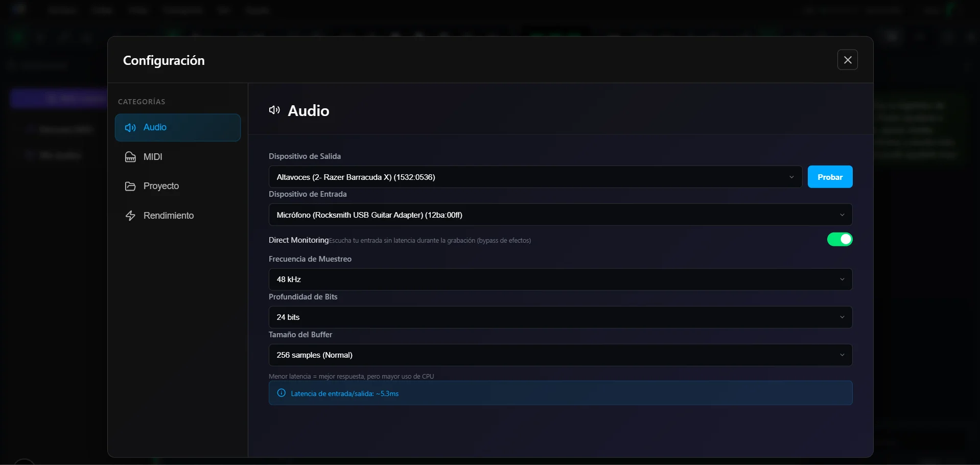Click the Proyecto folder icon
This screenshot has height=465, width=980.
coord(130,187)
